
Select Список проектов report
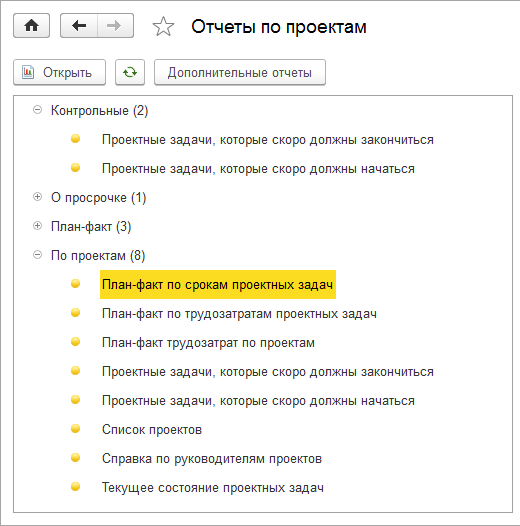152,429
